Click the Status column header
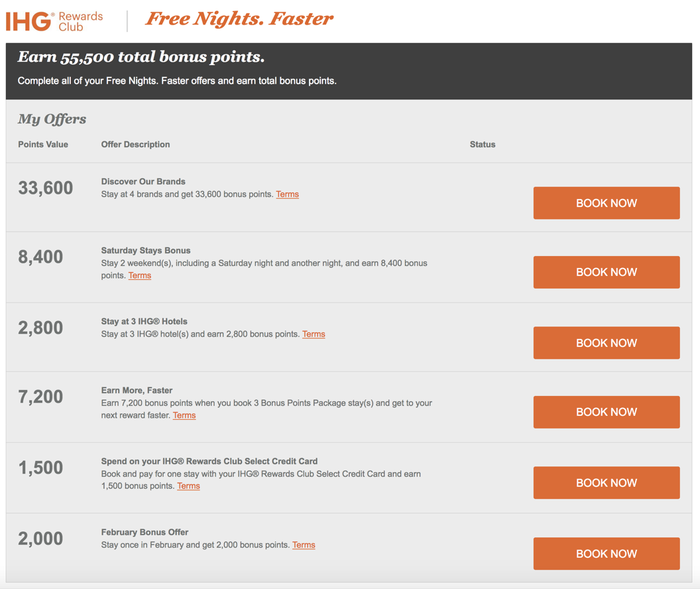Viewport: 700px width, 589px height. pyautogui.click(x=483, y=144)
